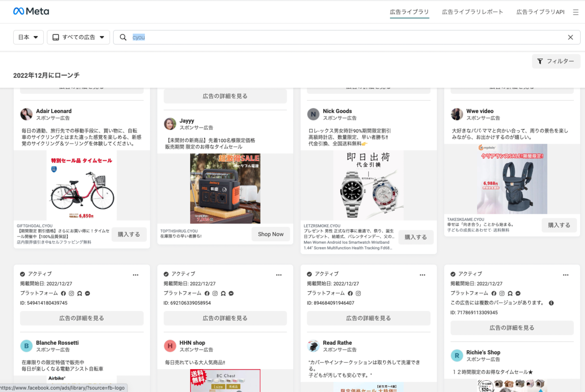The image size is (585, 392).
Task: Click Wwe video profile avatar
Action: pos(457,114)
